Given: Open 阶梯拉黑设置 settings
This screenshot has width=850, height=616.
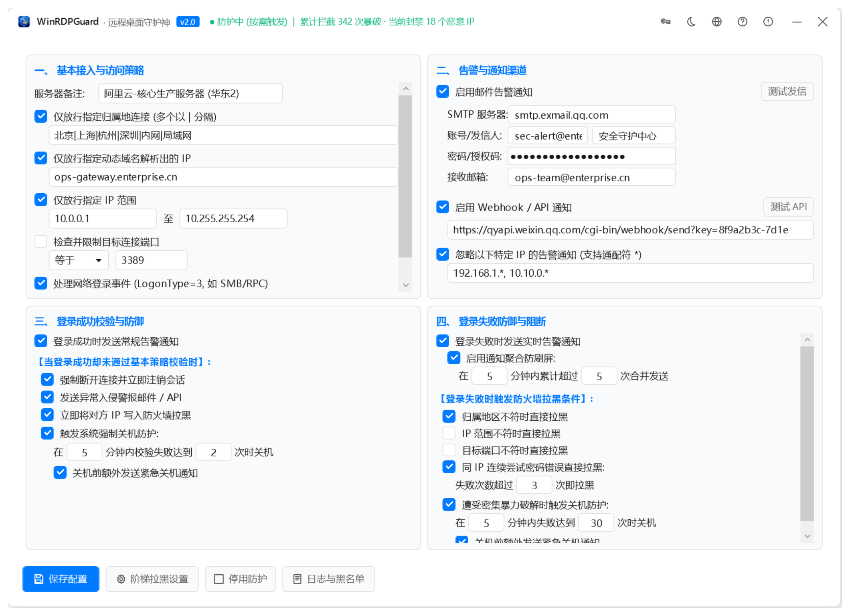Looking at the screenshot, I should coord(152,579).
